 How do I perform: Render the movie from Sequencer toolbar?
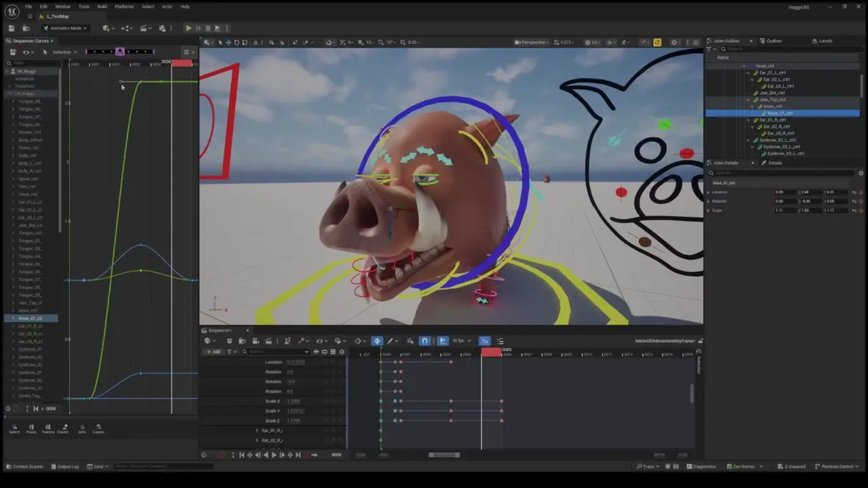pyautogui.click(x=269, y=341)
